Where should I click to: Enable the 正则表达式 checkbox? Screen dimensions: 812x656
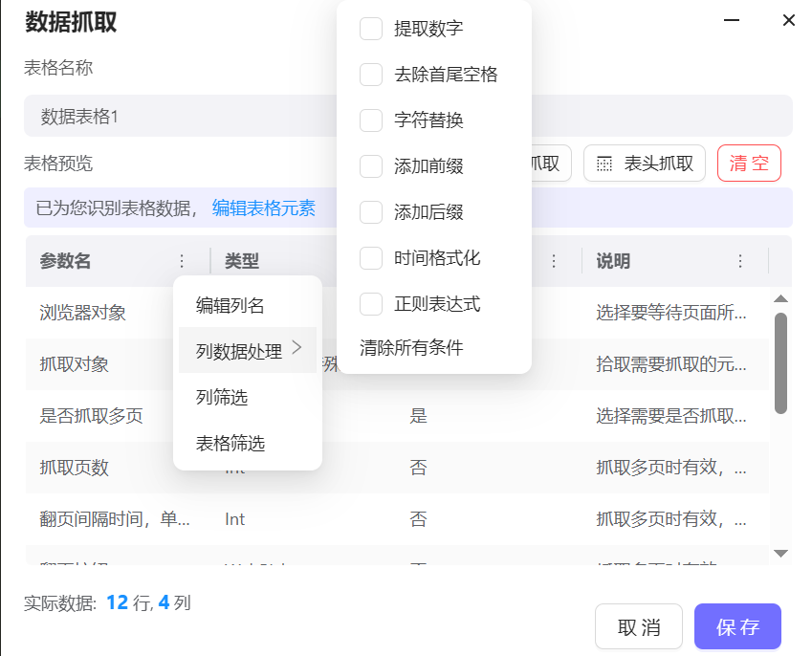(x=371, y=304)
